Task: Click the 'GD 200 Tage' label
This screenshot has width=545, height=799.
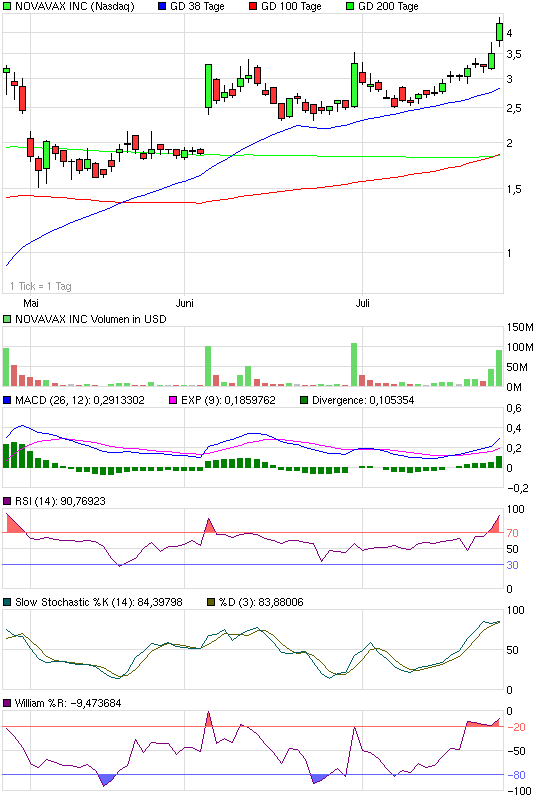Action: tap(388, 7)
